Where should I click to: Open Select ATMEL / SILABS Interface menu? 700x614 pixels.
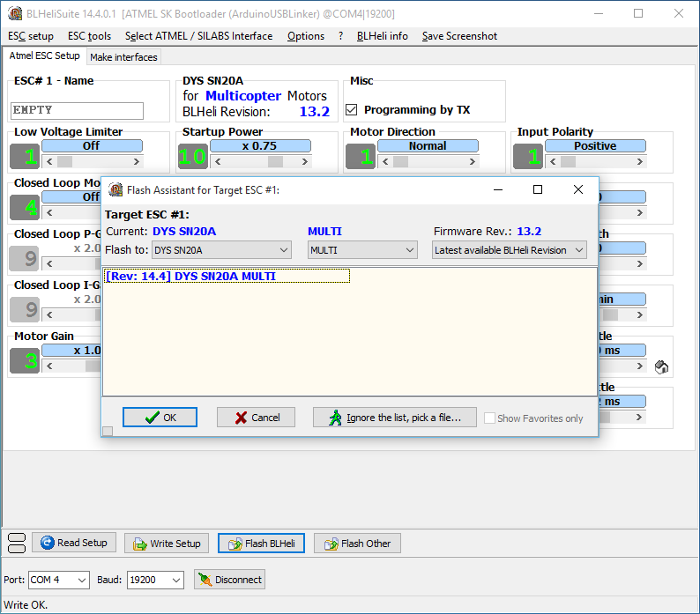(x=198, y=36)
